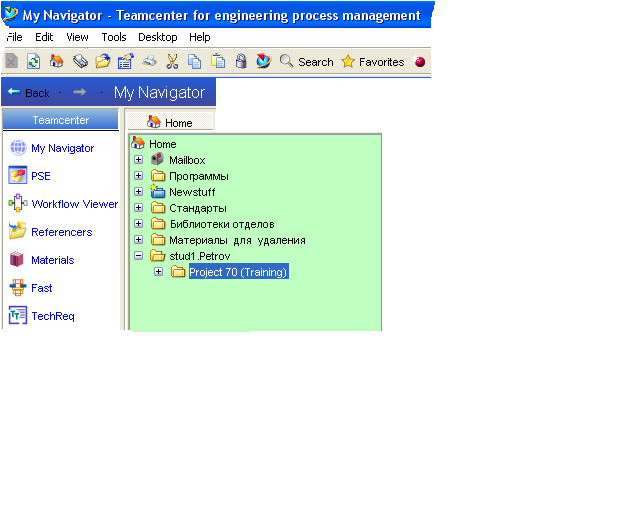The height and width of the screenshot is (512, 640).
Task: Click the tag/label toolbar icon
Action: tap(80, 62)
